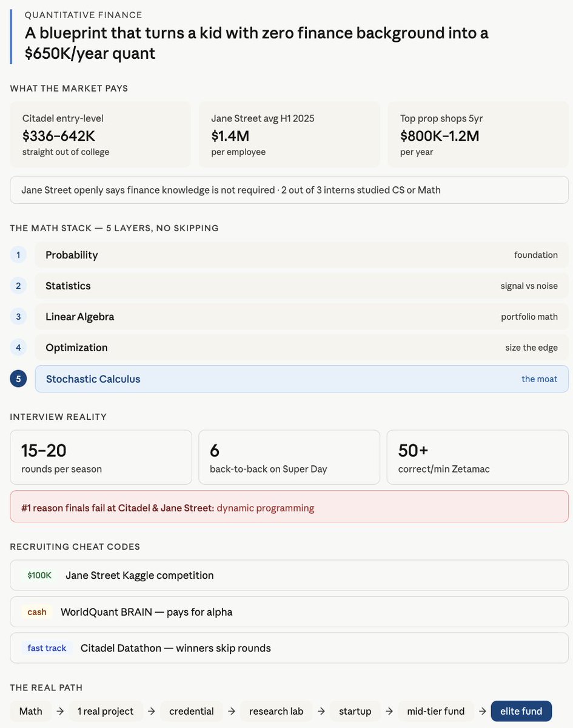573x728 pixels.
Task: Click the number 2 badge beside Statistics
Action: 18,286
